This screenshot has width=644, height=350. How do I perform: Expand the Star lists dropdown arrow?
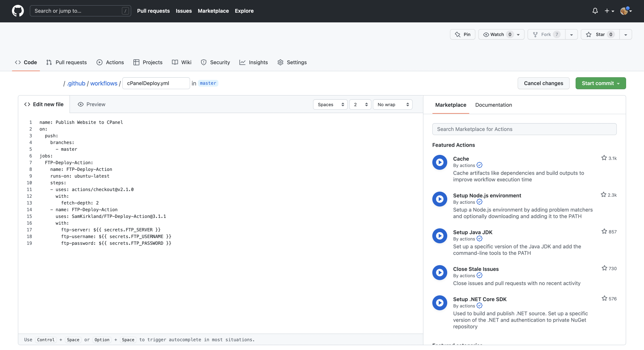[x=626, y=34]
